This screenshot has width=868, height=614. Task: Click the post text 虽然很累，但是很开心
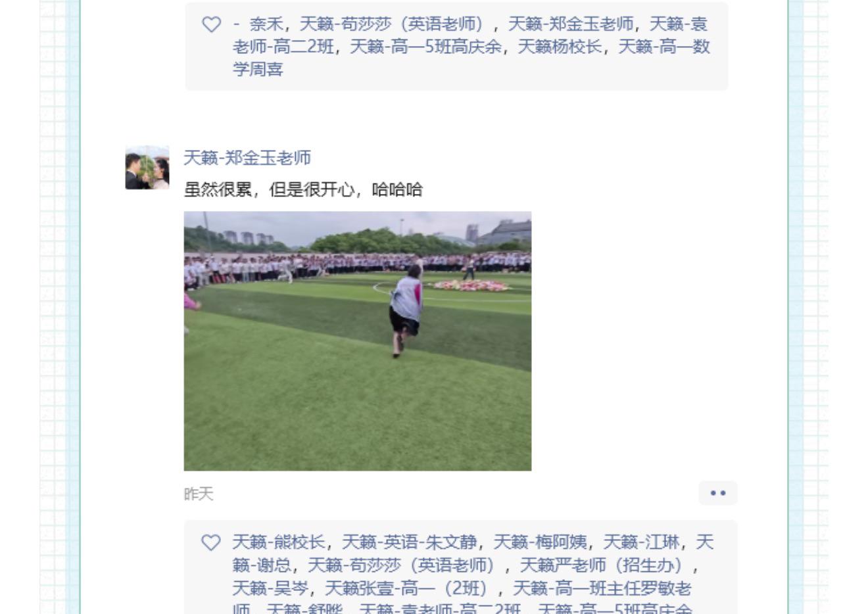pos(270,190)
